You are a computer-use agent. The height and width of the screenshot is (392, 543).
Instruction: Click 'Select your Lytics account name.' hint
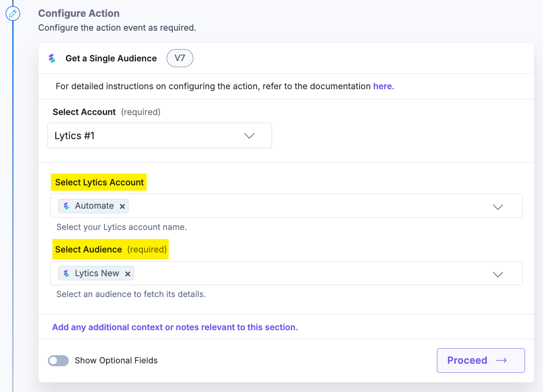pos(122,227)
